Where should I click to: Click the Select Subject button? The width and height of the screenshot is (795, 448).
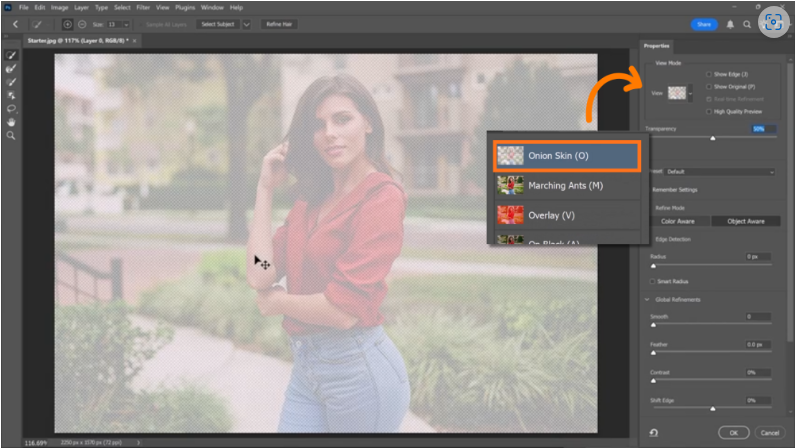tap(218, 24)
